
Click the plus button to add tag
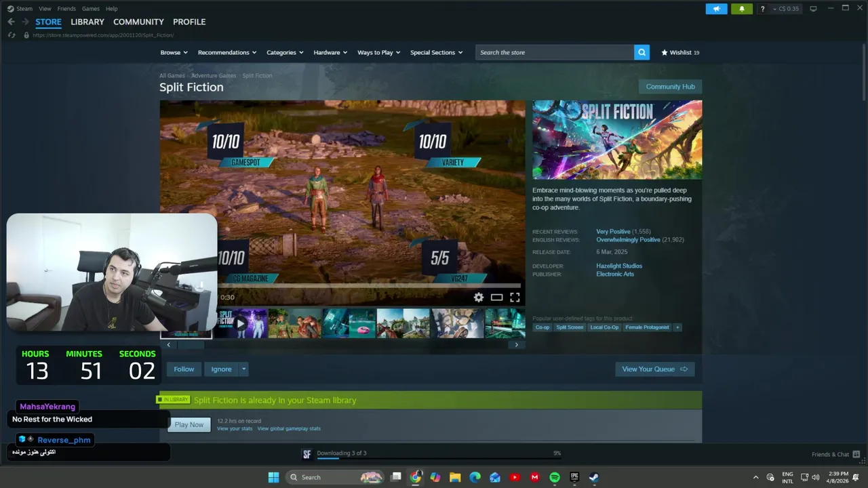pos(677,327)
